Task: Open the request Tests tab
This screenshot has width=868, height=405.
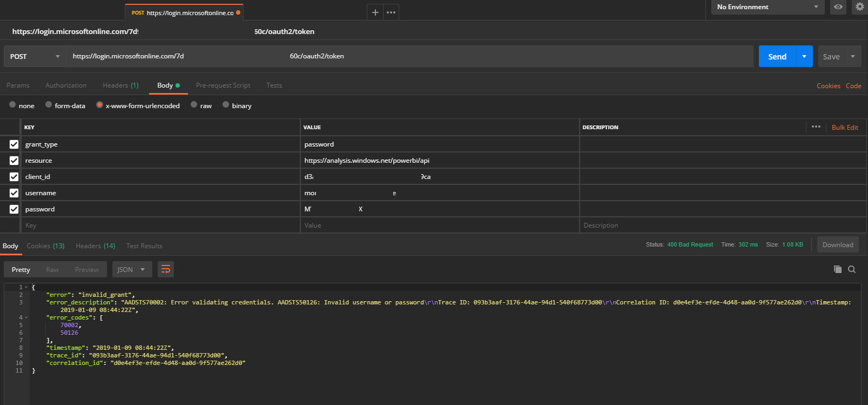Action: click(274, 85)
